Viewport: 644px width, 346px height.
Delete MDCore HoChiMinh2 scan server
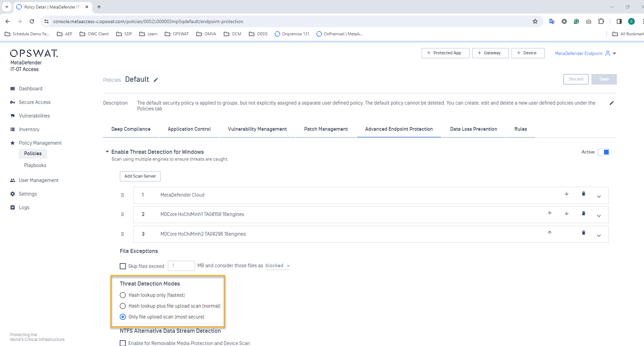click(x=584, y=233)
